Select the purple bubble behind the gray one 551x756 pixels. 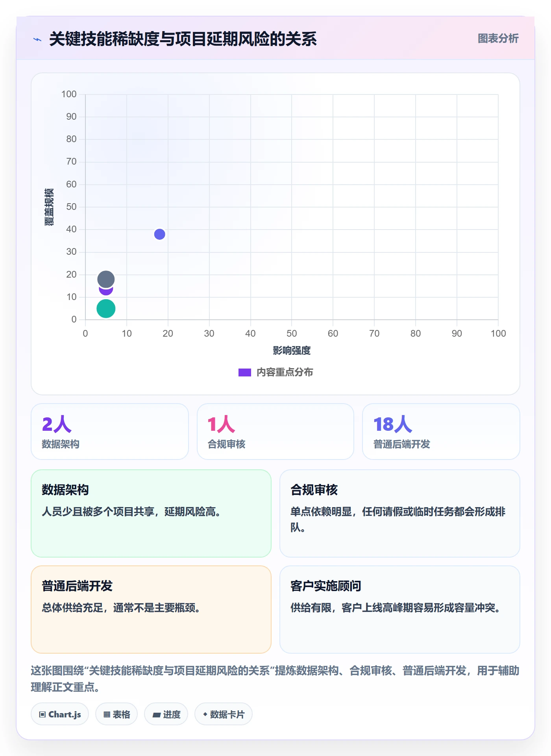[x=106, y=292]
